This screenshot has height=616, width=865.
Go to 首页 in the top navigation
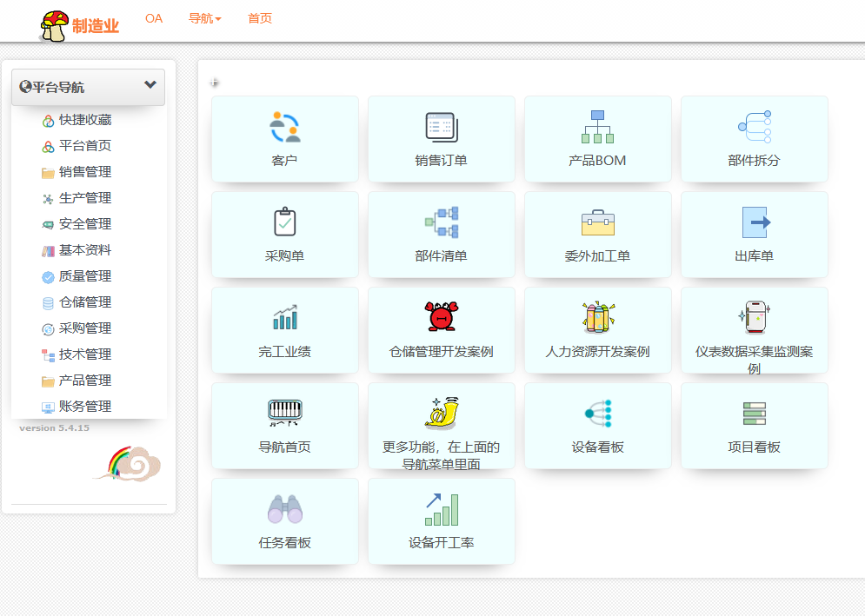(x=260, y=18)
